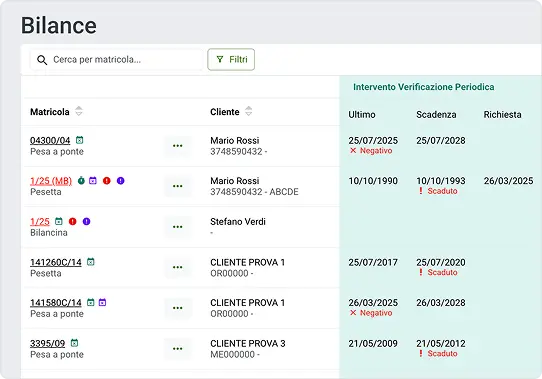Click green calendar icon beside 3395/09
This screenshot has height=379, width=542.
tap(74, 343)
